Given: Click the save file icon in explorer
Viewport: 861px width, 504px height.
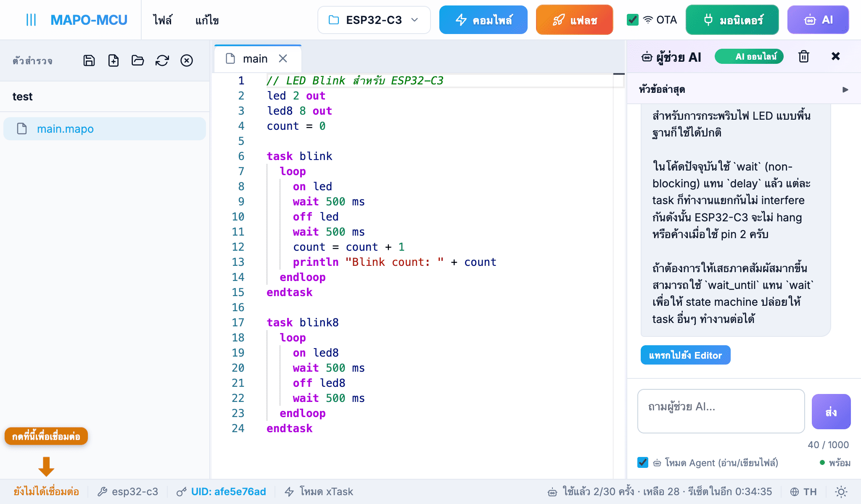Looking at the screenshot, I should (x=89, y=60).
